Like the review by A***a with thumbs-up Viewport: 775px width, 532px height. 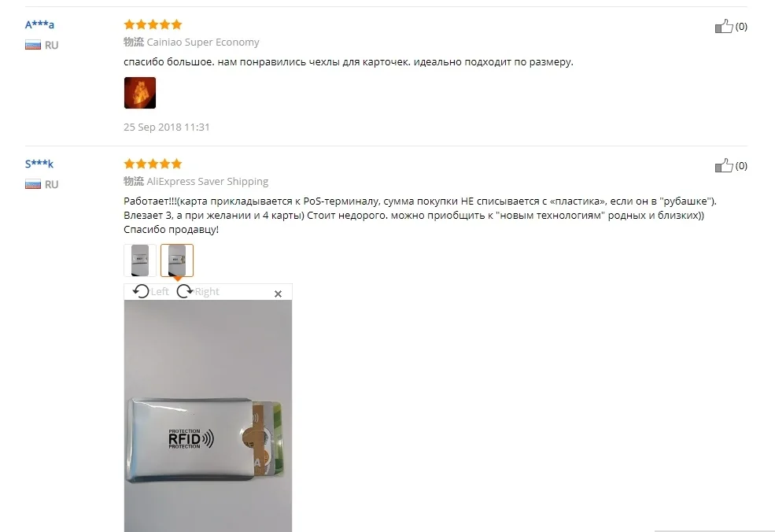(724, 26)
